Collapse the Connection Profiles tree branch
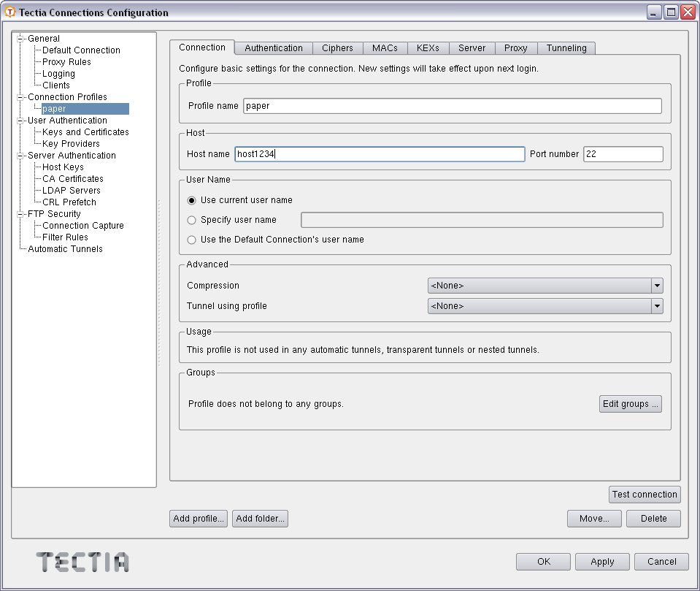The height and width of the screenshot is (591, 700). coord(20,96)
